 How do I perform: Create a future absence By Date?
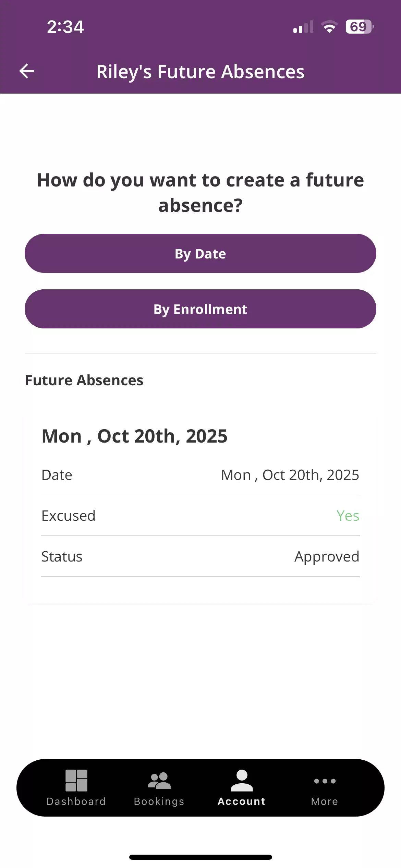(x=200, y=254)
